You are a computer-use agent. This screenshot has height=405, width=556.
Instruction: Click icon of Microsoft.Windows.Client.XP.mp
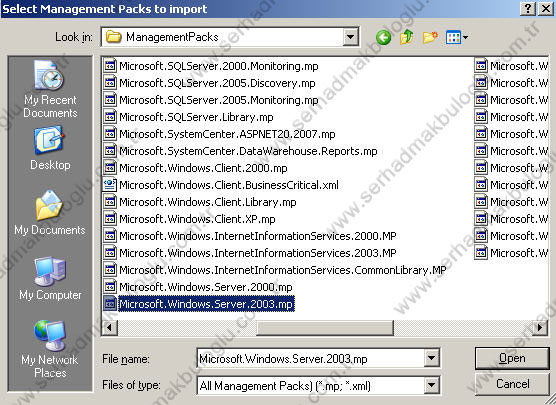tap(110, 219)
